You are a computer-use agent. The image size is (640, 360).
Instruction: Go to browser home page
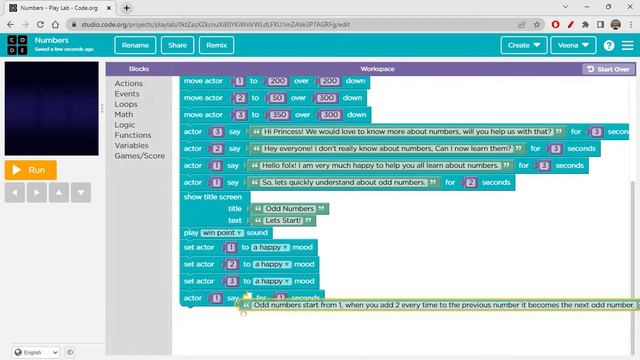tap(55, 24)
